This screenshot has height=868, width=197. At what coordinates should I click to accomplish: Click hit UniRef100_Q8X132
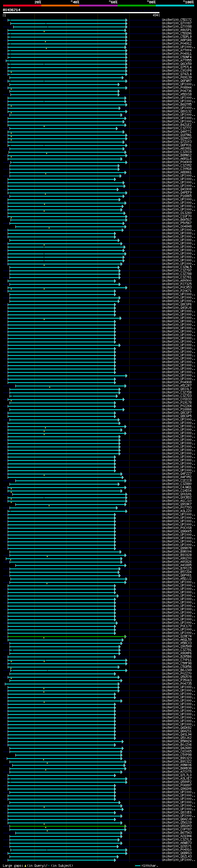[x=177, y=111]
